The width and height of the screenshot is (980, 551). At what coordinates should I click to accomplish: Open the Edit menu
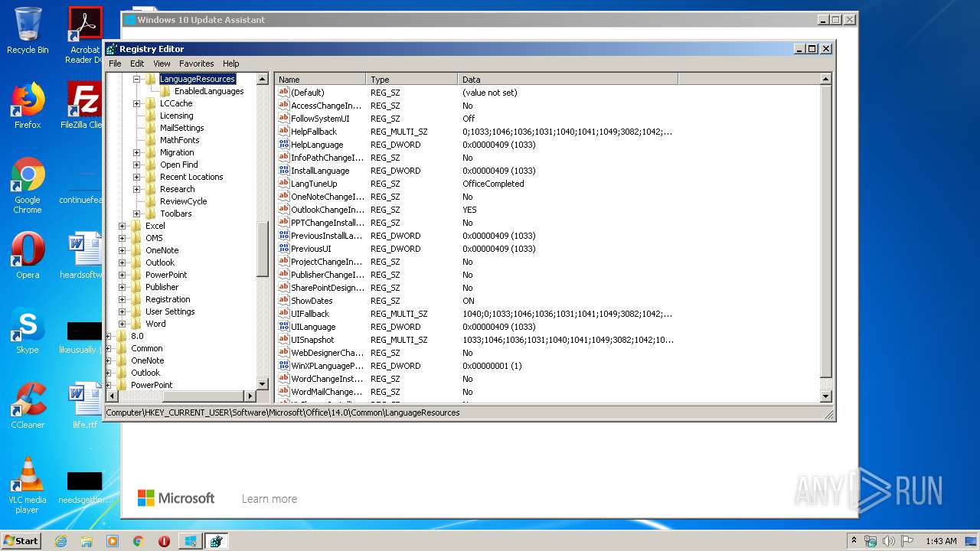click(x=137, y=64)
